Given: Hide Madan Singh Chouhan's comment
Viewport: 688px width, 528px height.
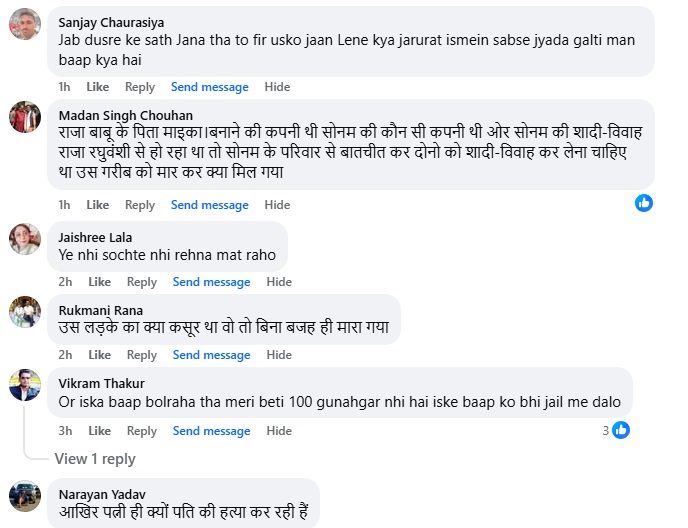Looking at the screenshot, I should coord(277,205).
